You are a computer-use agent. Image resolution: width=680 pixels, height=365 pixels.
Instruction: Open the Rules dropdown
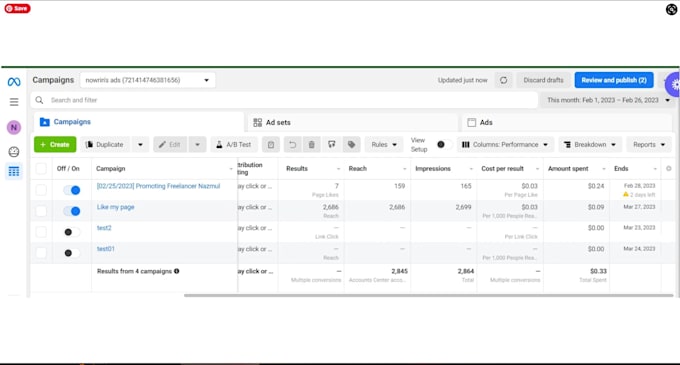click(384, 145)
